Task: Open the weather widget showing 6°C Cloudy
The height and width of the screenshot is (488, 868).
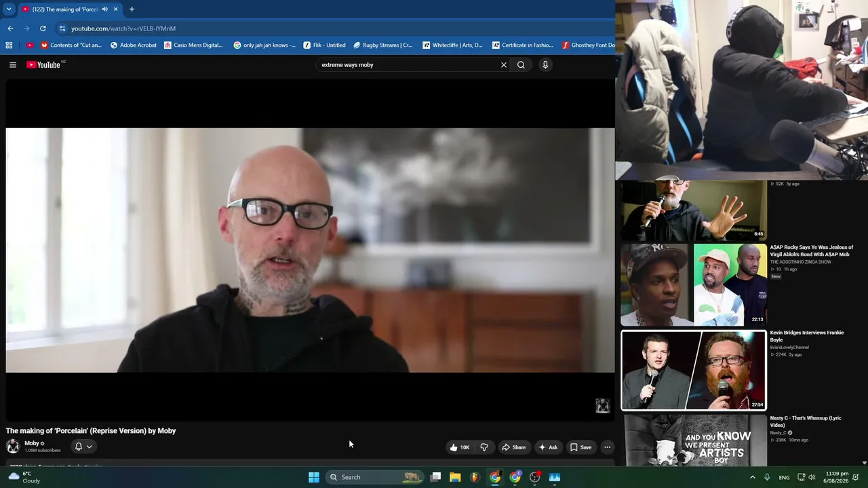Action: (x=24, y=477)
